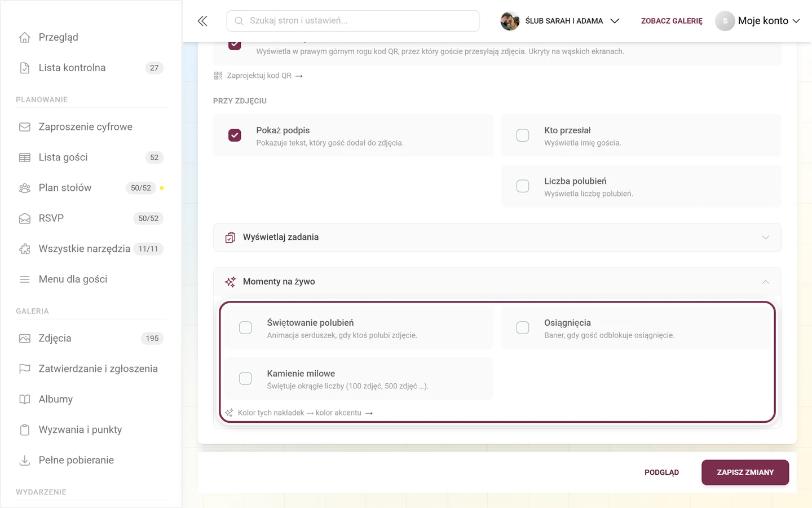The height and width of the screenshot is (508, 812).
Task: Click the Lista kontrolna document icon
Action: tap(25, 68)
